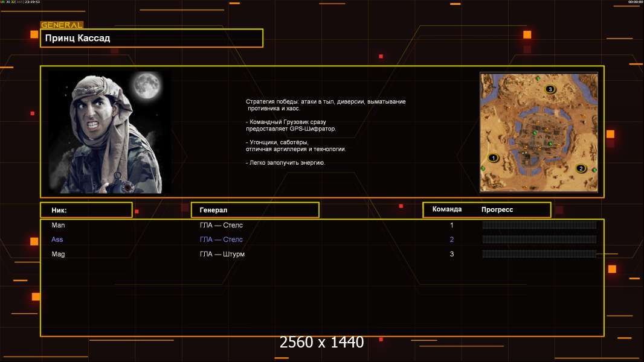
Task: Click team number 2 for player Ass
Action: (x=451, y=240)
